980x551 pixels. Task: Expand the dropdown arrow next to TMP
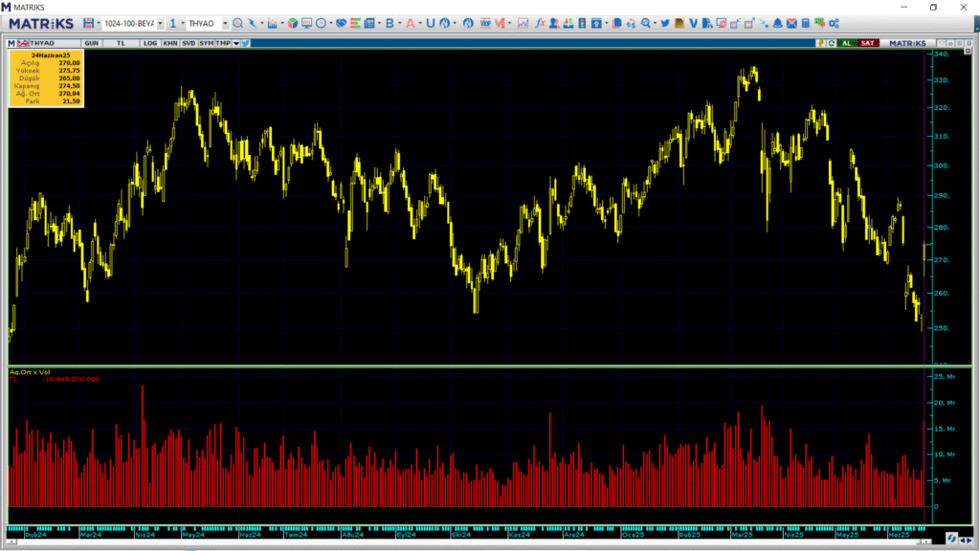(x=235, y=43)
